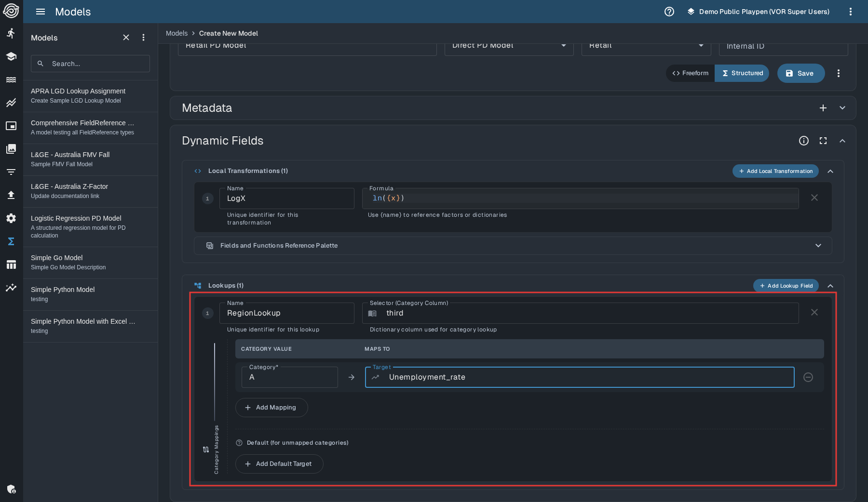Open the hamburger navigation menu
This screenshot has width=868, height=502.
(41, 12)
